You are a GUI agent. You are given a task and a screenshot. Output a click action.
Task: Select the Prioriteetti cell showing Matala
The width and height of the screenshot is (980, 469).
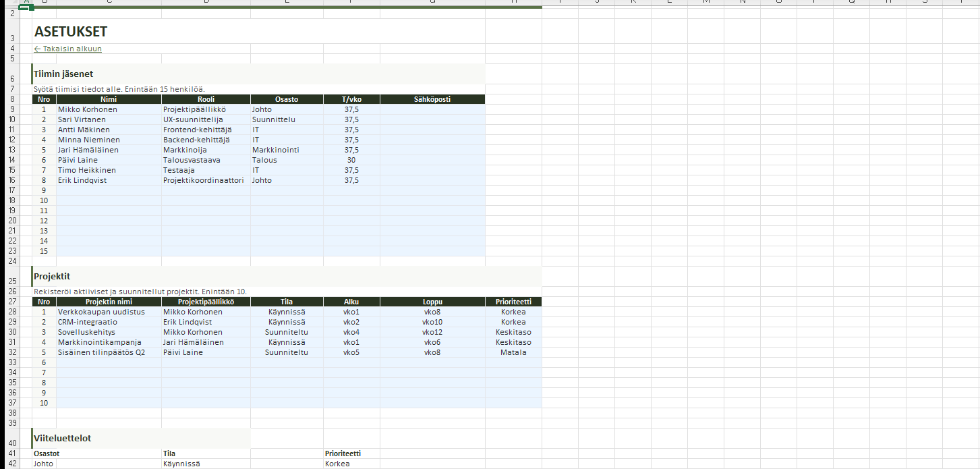click(x=513, y=352)
